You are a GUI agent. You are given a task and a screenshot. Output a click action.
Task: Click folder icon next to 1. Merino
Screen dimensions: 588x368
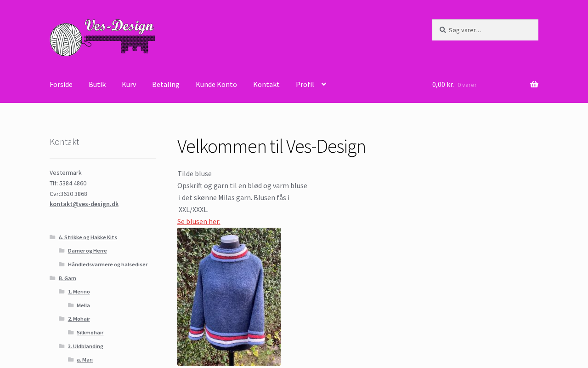point(62,291)
